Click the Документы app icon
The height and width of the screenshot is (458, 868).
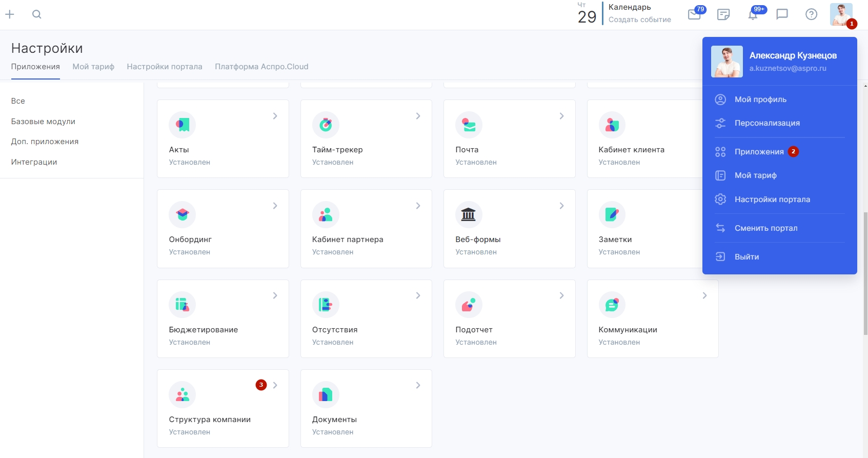tap(326, 394)
